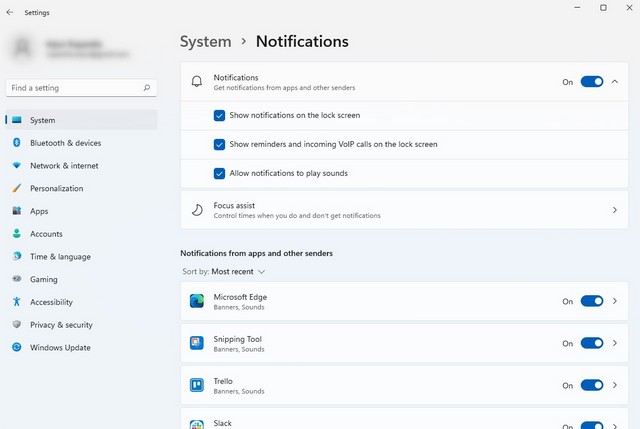Click the Personalization paintbrush icon
Image resolution: width=640 pixels, height=429 pixels.
point(17,188)
